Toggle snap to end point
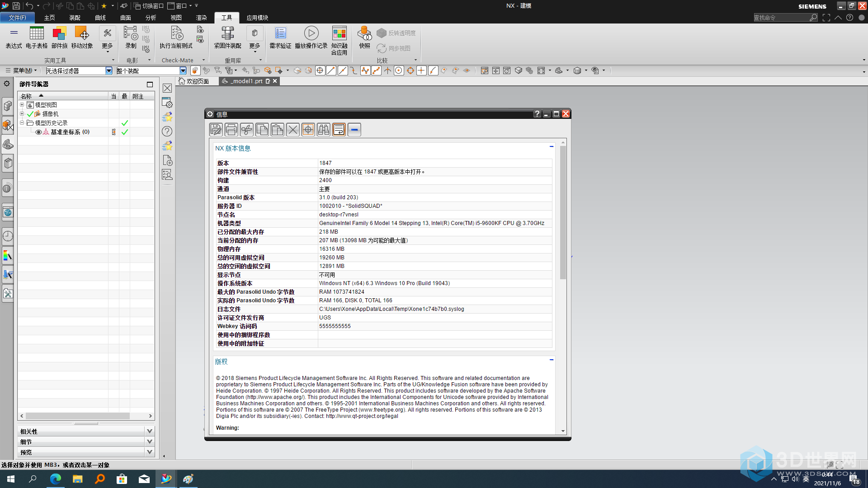The height and width of the screenshot is (488, 868). [x=331, y=70]
